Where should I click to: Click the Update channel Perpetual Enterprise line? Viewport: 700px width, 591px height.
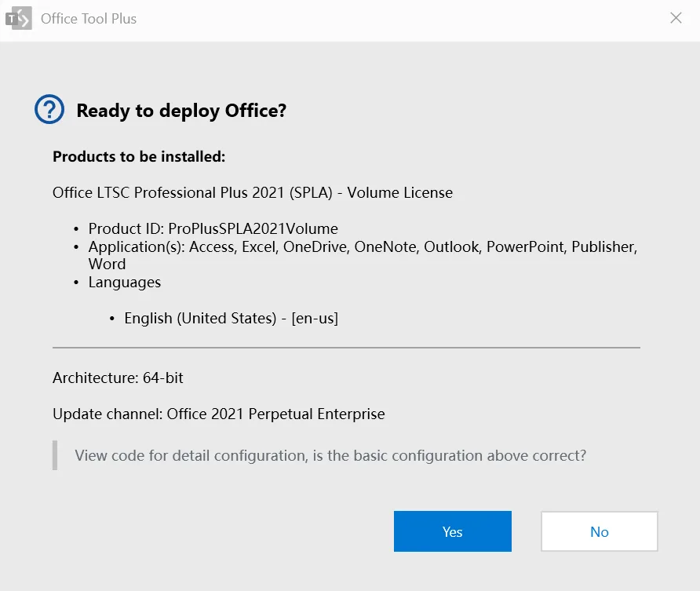(218, 414)
